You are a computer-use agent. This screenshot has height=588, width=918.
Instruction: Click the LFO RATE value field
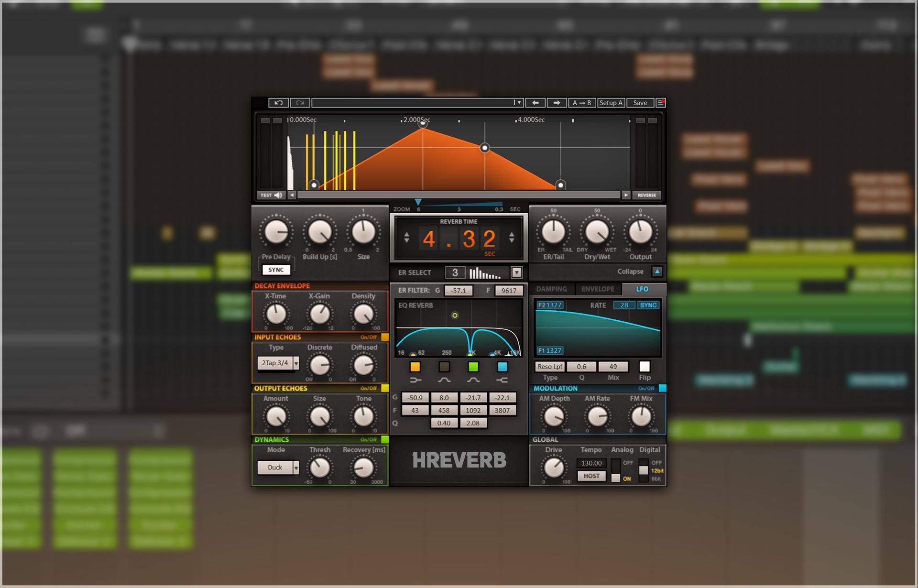[624, 305]
